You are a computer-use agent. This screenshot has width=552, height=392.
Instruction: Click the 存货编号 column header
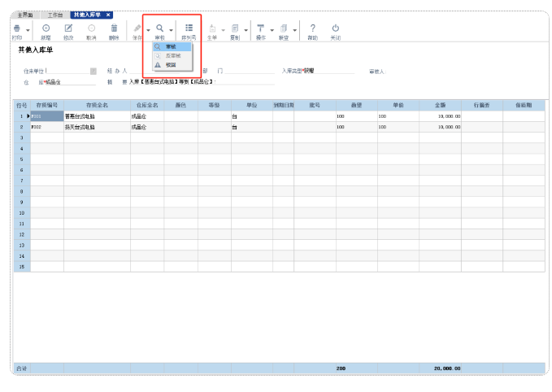(x=47, y=105)
